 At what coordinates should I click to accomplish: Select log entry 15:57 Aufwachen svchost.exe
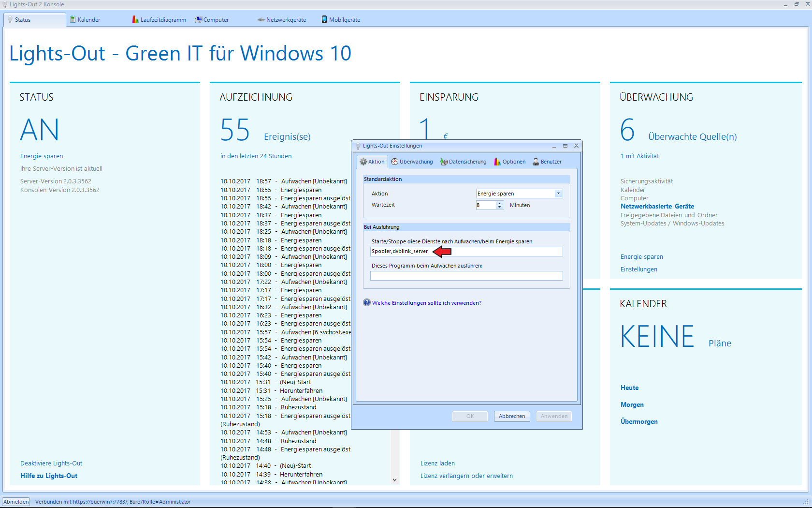pyautogui.click(x=286, y=332)
